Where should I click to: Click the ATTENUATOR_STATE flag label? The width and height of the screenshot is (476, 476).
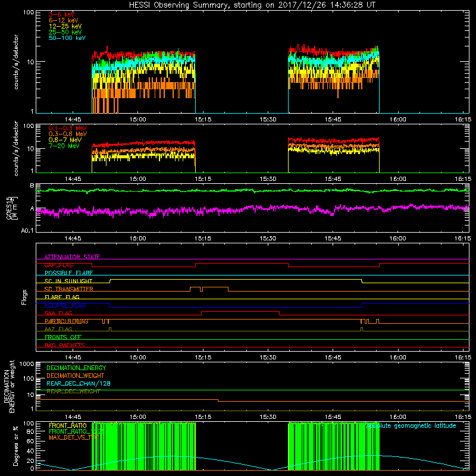coord(72,257)
